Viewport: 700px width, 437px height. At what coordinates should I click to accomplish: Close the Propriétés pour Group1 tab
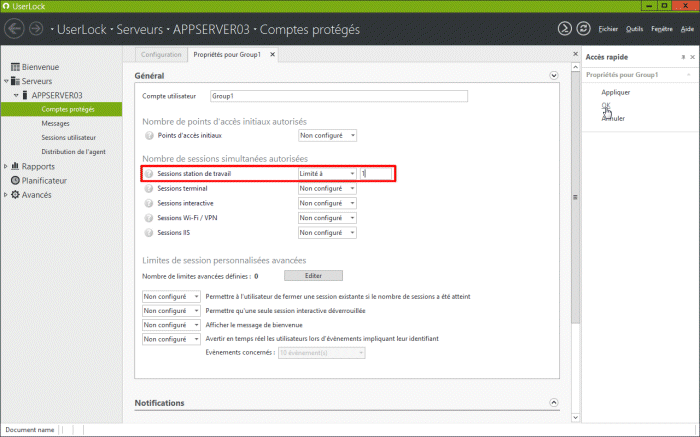(272, 54)
